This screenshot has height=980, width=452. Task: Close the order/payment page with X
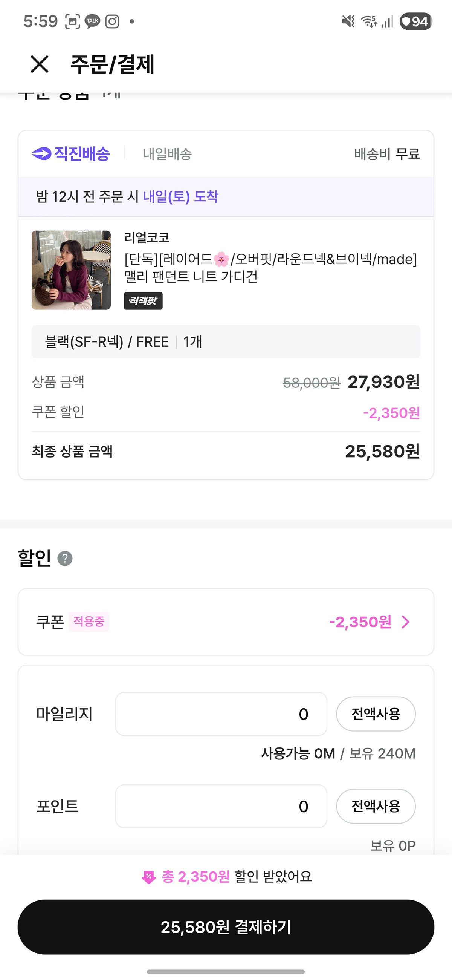pos(40,64)
